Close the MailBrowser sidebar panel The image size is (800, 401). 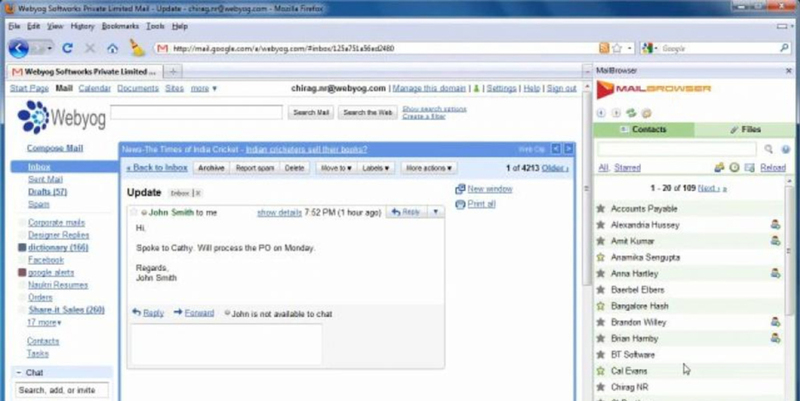790,70
